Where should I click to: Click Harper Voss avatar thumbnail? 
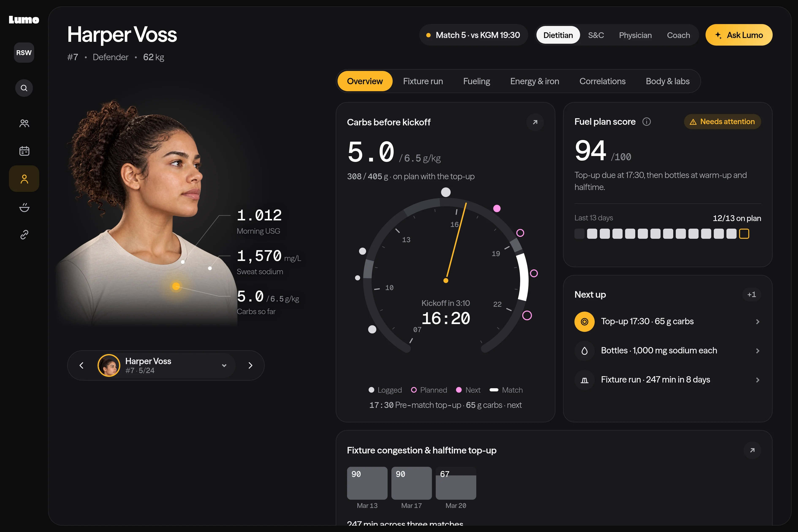pos(109,365)
